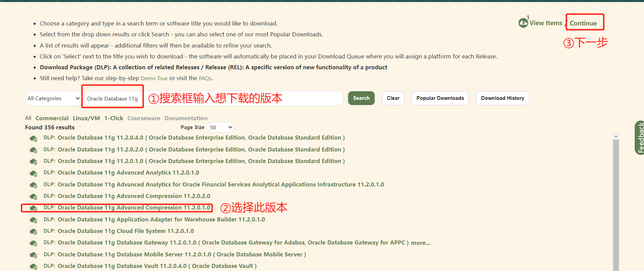Open the Feedback side tab
Viewport: 644px width, 271px height.
(640, 138)
